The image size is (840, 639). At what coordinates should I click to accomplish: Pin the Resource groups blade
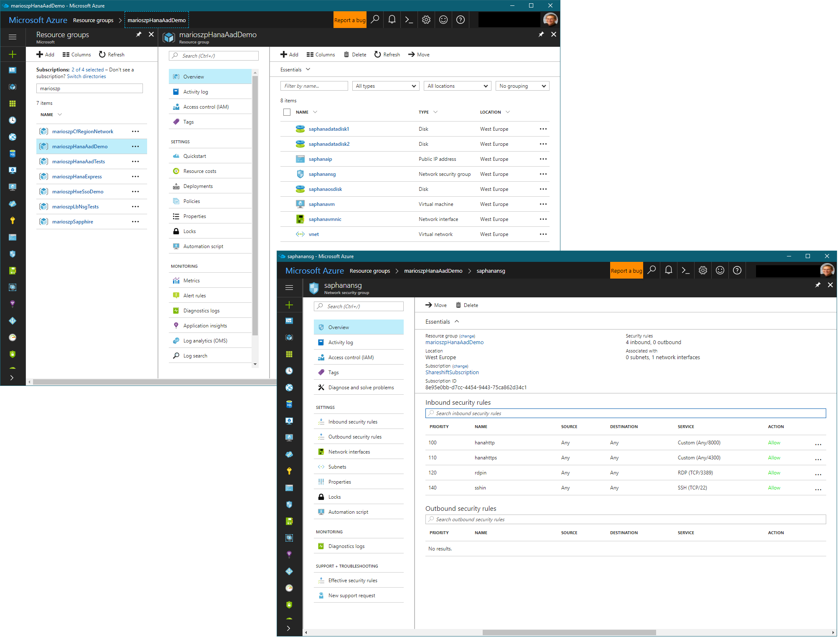pos(139,34)
